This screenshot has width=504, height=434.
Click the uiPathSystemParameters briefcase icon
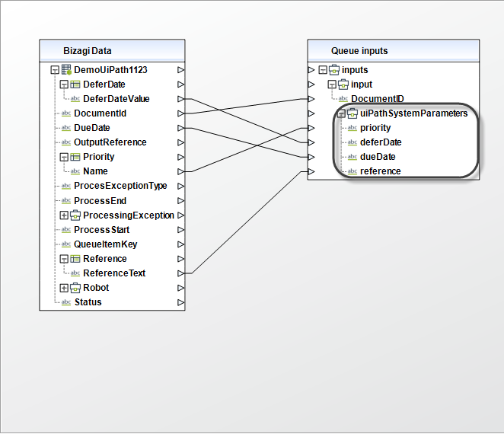352,113
